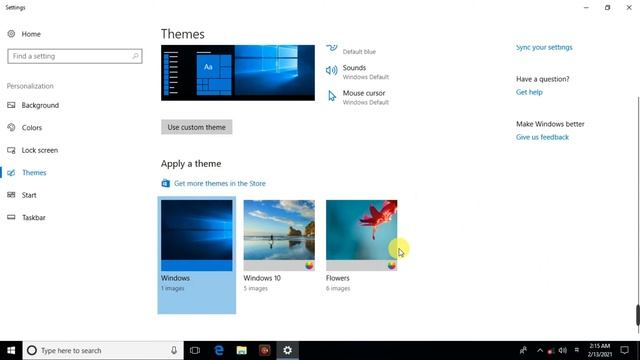Open the Action Center notifications
640x360 pixels.
[624, 350]
